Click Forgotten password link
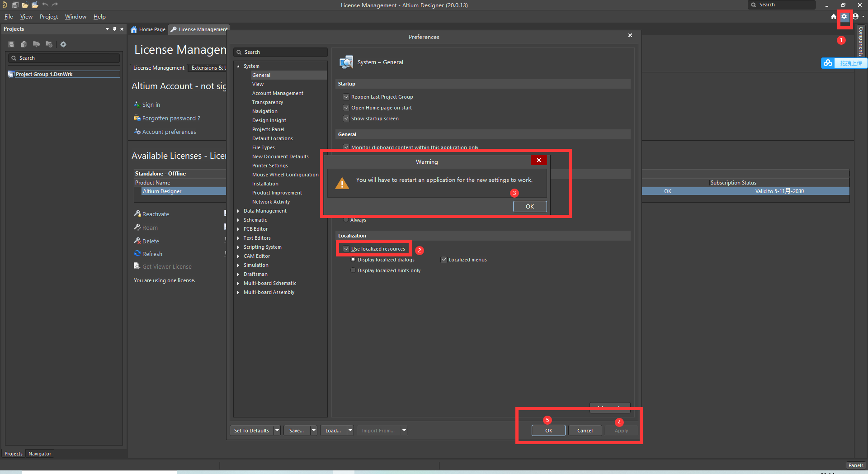 coord(171,118)
